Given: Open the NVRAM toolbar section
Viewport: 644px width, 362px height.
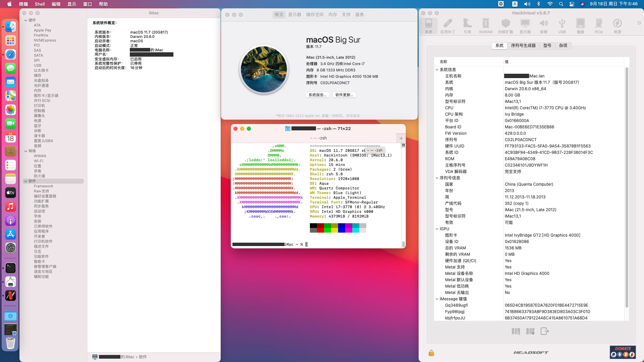Looking at the screenshot, I should (486, 26).
